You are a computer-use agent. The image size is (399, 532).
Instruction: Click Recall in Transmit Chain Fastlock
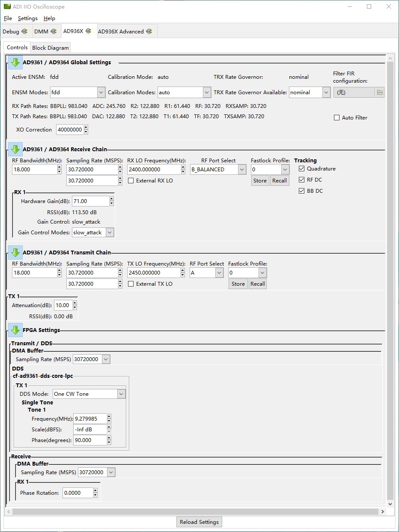tap(258, 284)
